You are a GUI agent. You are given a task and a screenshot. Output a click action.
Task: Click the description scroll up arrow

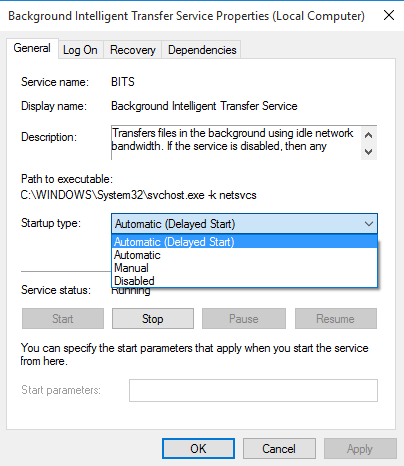coord(369,135)
